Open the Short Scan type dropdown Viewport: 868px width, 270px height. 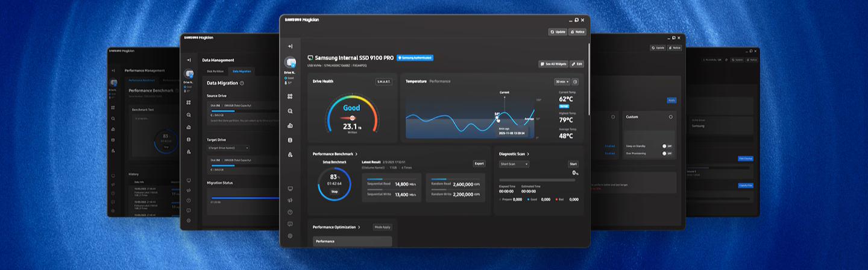514,164
